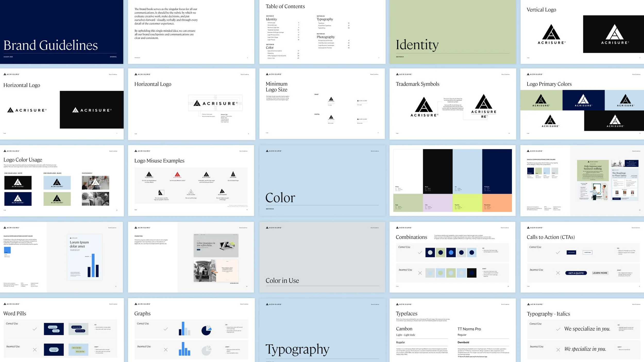Click the Incorrect Use X mark in Combinations
This screenshot has width=644, height=362.
(420, 273)
